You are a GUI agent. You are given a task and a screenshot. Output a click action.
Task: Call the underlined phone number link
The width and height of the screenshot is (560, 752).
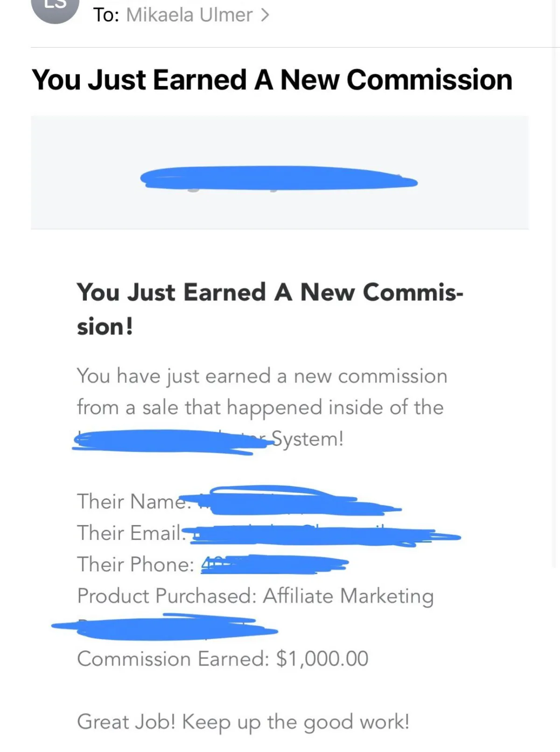274,564
